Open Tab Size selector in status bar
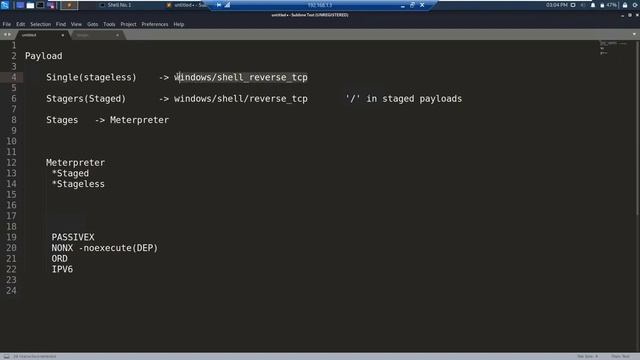 (x=588, y=356)
